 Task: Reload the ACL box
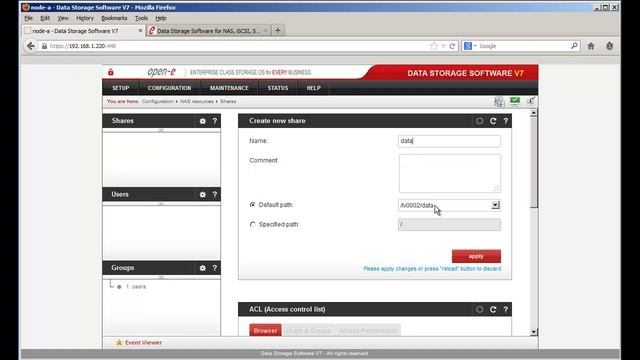coord(493,310)
